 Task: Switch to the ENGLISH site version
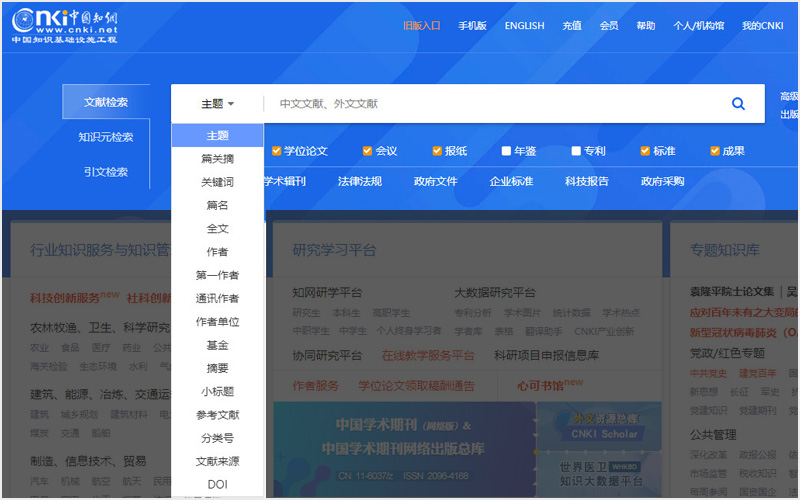click(x=524, y=26)
